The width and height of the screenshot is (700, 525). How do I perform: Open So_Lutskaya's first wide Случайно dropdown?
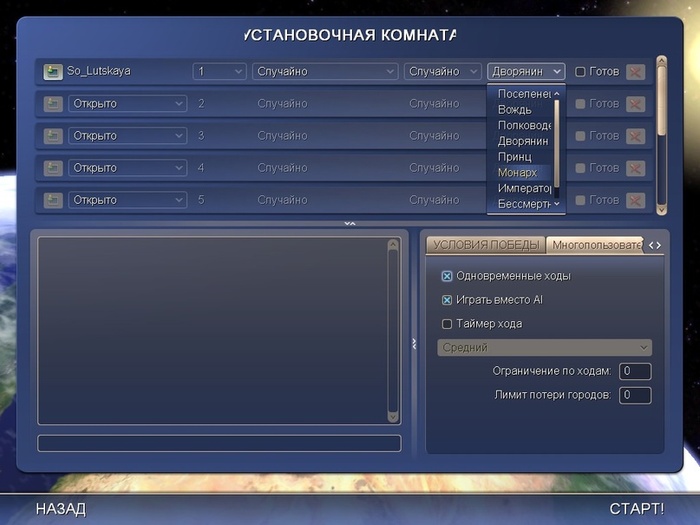pos(325,71)
